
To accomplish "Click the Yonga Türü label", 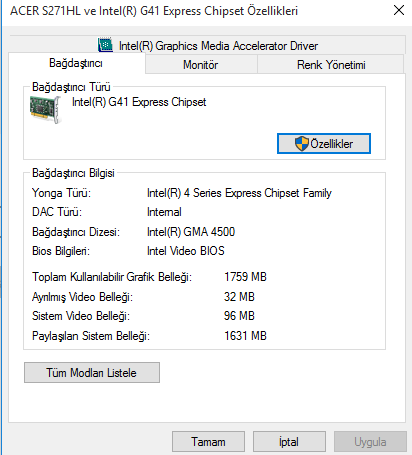I will [x=61, y=193].
